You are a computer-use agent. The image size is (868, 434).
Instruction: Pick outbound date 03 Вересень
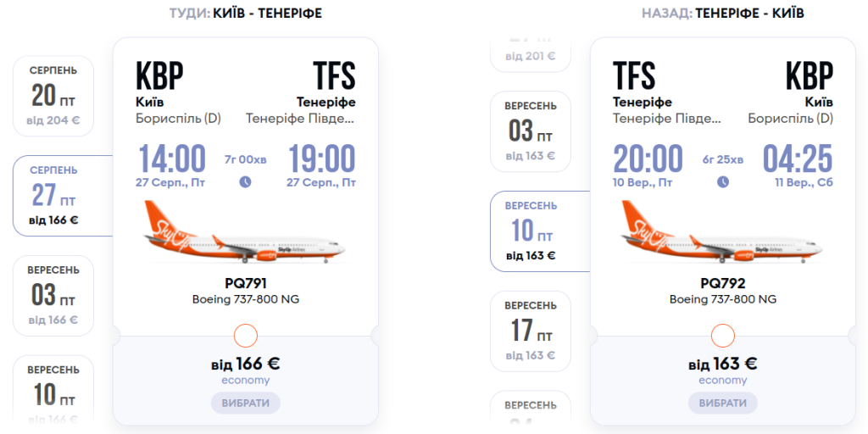point(53,295)
